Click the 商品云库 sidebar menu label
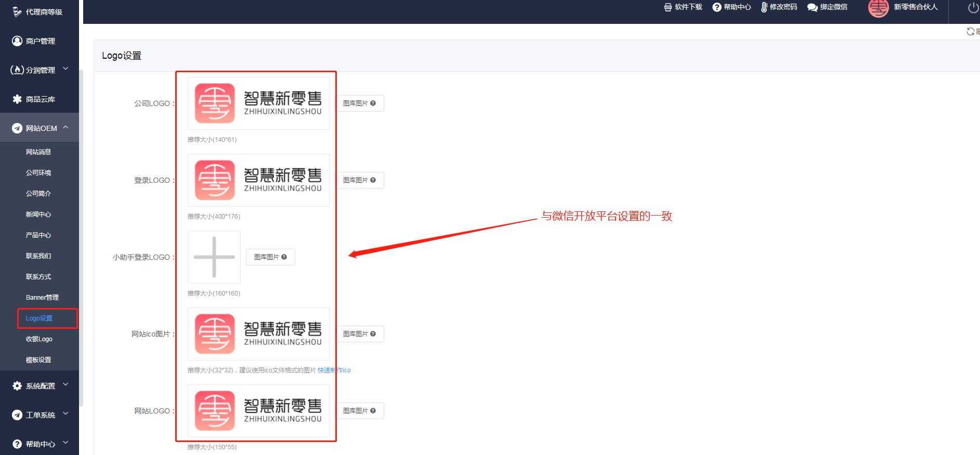Image resolution: width=980 pixels, height=455 pixels. 41,99
